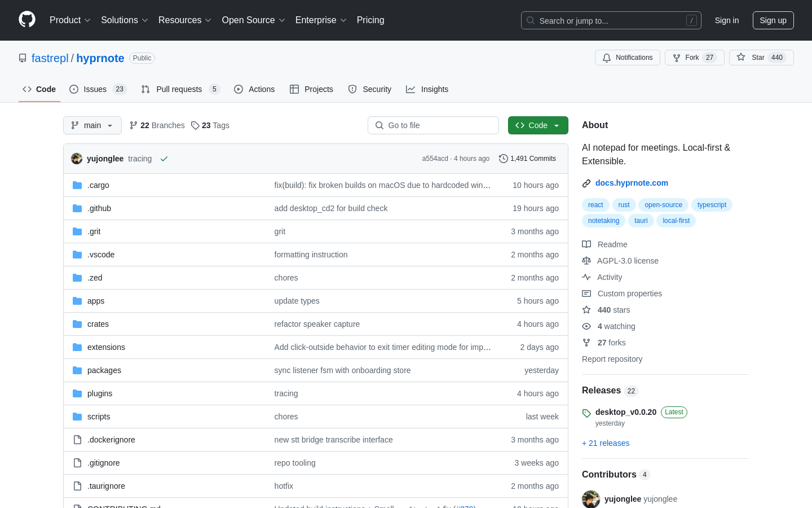Click the star icon beside 440 stars

click(586, 310)
